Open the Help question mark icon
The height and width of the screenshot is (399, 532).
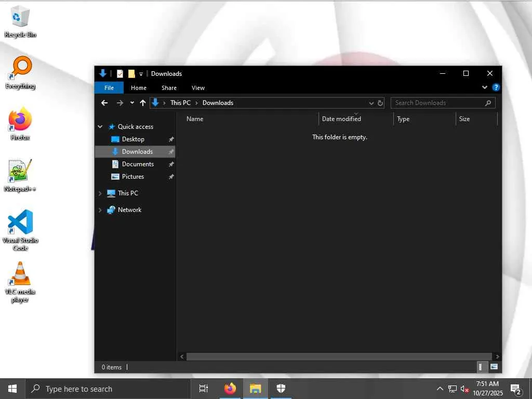pos(496,87)
